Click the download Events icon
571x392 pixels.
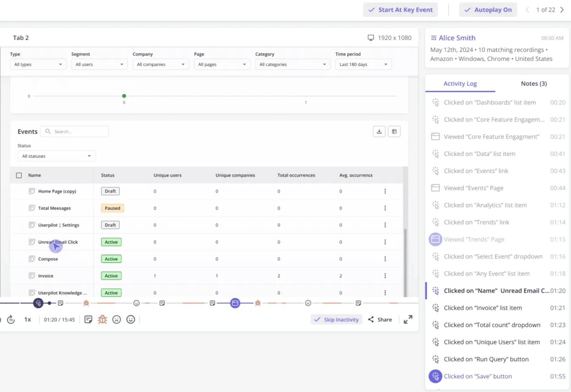[x=379, y=131]
